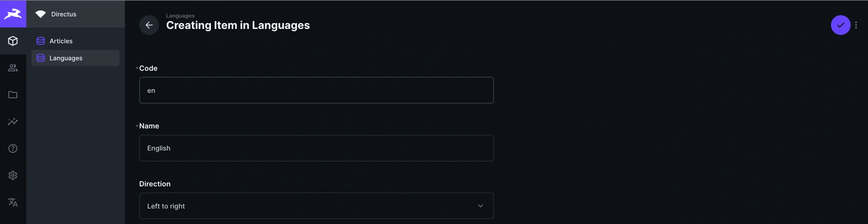The width and height of the screenshot is (868, 224).
Task: Click the chevron arrow in the Direction field
Action: tap(480, 206)
